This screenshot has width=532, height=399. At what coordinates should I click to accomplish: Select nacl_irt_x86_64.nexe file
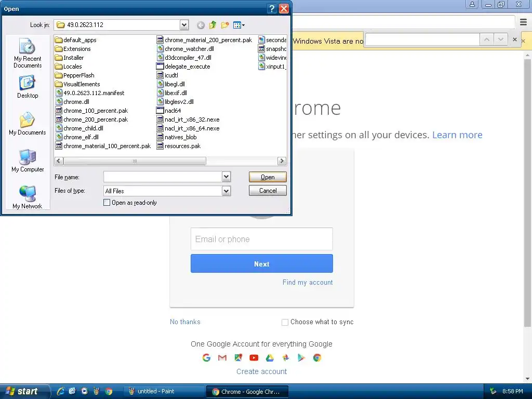188,128
